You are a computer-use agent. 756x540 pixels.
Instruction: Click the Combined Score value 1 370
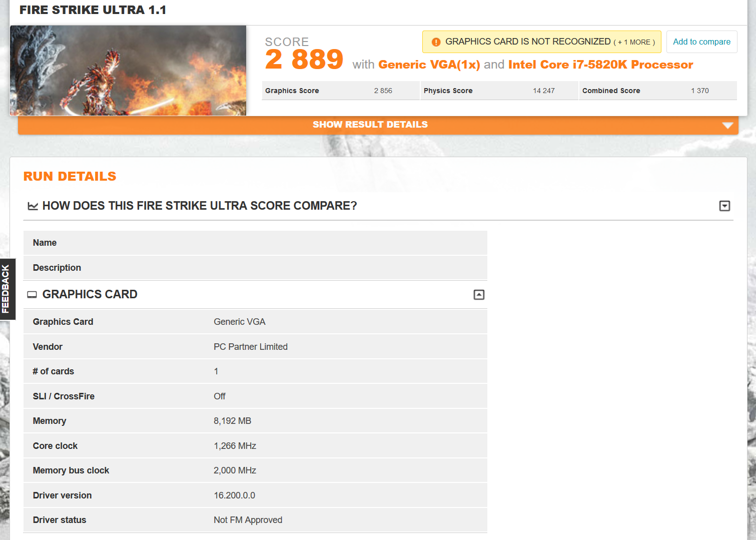[699, 91]
